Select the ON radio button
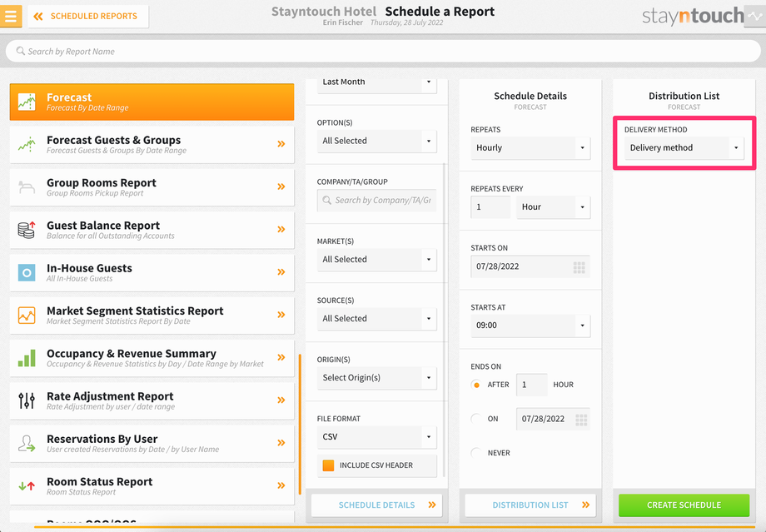Viewport: 766px width, 532px height. tap(476, 419)
